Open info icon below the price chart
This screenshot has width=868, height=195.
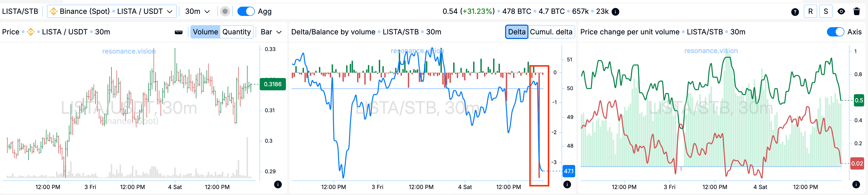tap(278, 184)
